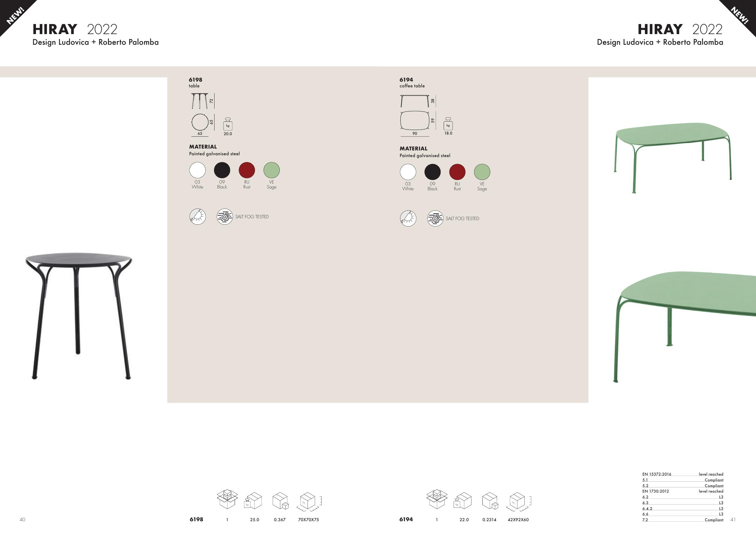
Task: Click the UV resistance sun icon under 6194
Action: [408, 219]
